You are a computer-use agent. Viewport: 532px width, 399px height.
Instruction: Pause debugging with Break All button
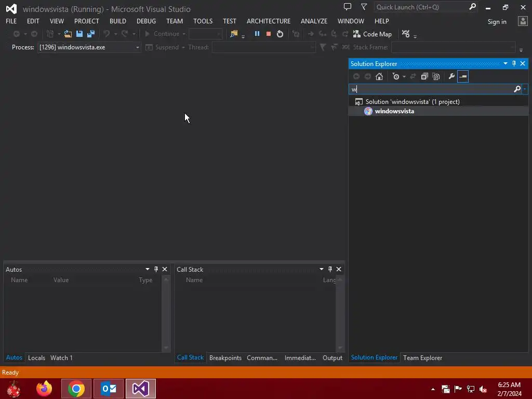tap(257, 34)
